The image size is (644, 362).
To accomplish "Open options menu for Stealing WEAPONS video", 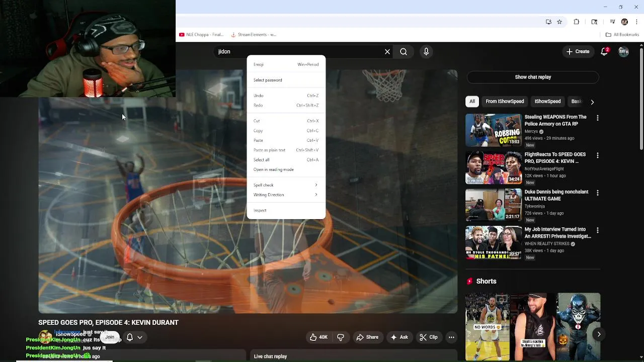I will tap(597, 118).
